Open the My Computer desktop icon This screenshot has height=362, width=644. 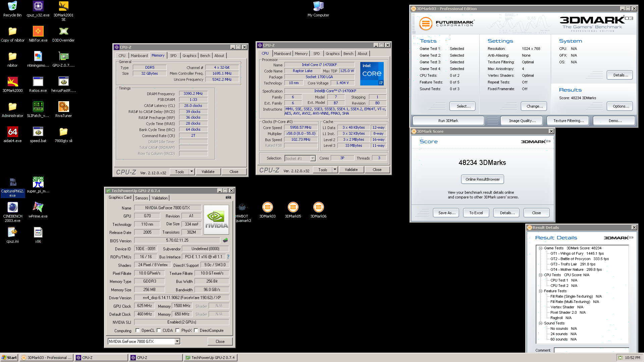point(318,9)
